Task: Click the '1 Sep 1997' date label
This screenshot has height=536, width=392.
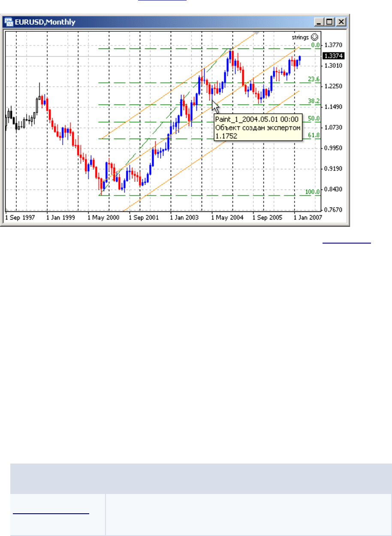Action: tap(21, 218)
